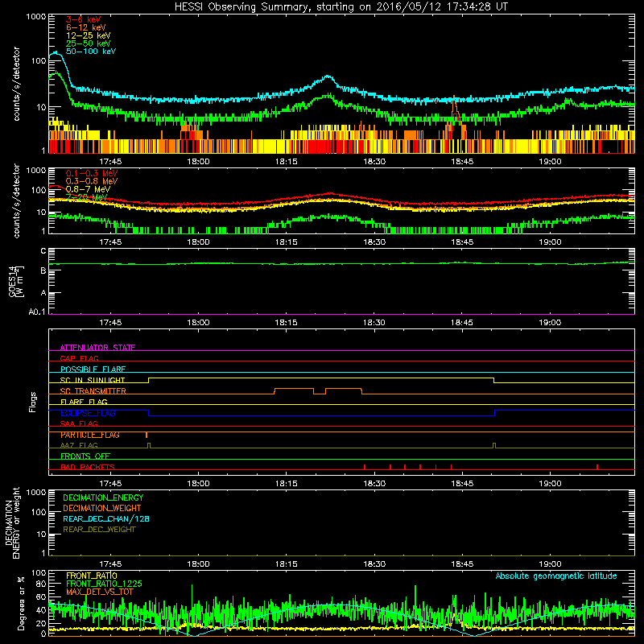Click the vertical Flags axis title
This screenshot has height=644, width=644.
pos(33,402)
